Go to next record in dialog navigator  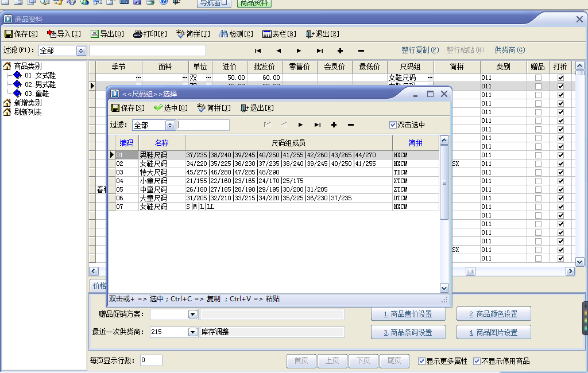[x=300, y=125]
